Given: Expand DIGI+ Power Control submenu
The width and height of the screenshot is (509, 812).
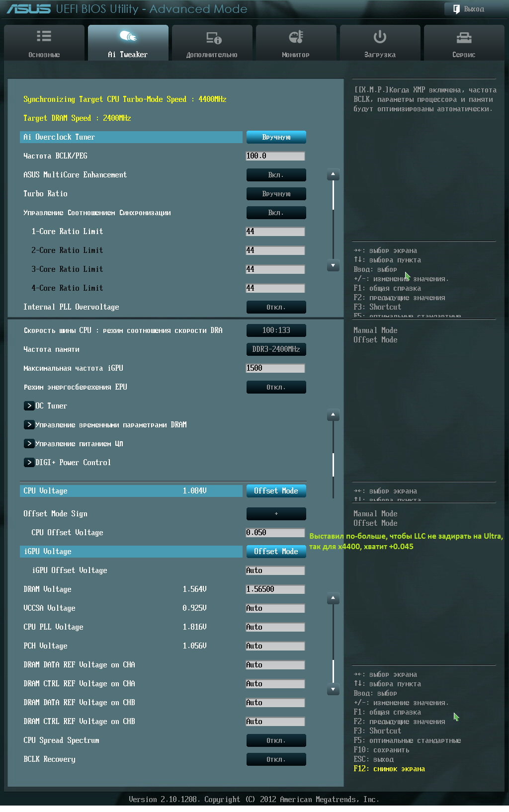Looking at the screenshot, I should tap(29, 463).
